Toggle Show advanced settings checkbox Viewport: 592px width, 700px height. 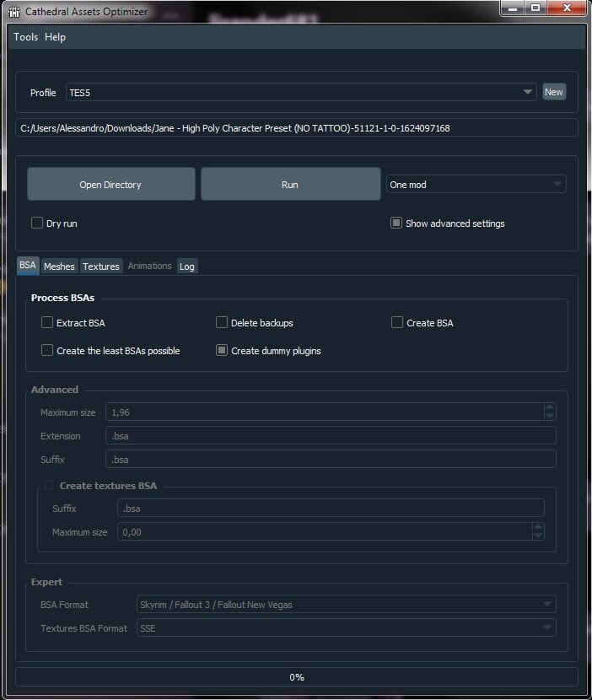coord(396,223)
